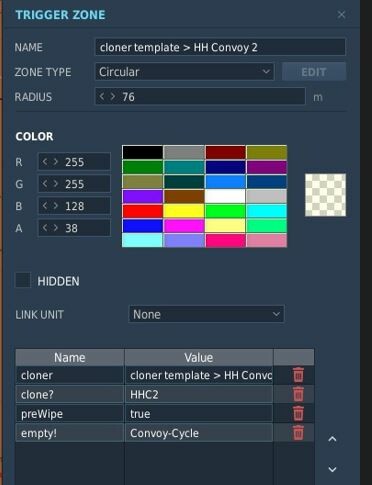Select the 'clone?' name cell
Viewport: 372px width, 485px height.
pyautogui.click(x=70, y=394)
